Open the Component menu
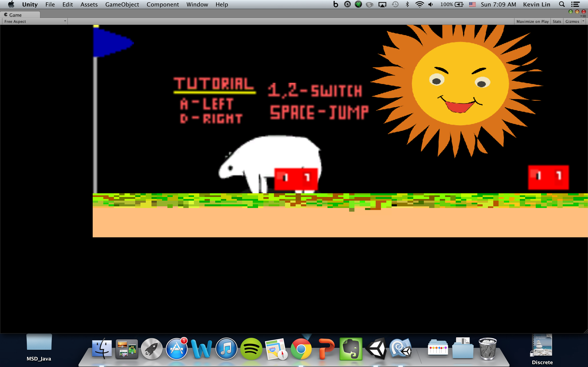Image resolution: width=588 pixels, height=367 pixels. 163,4
